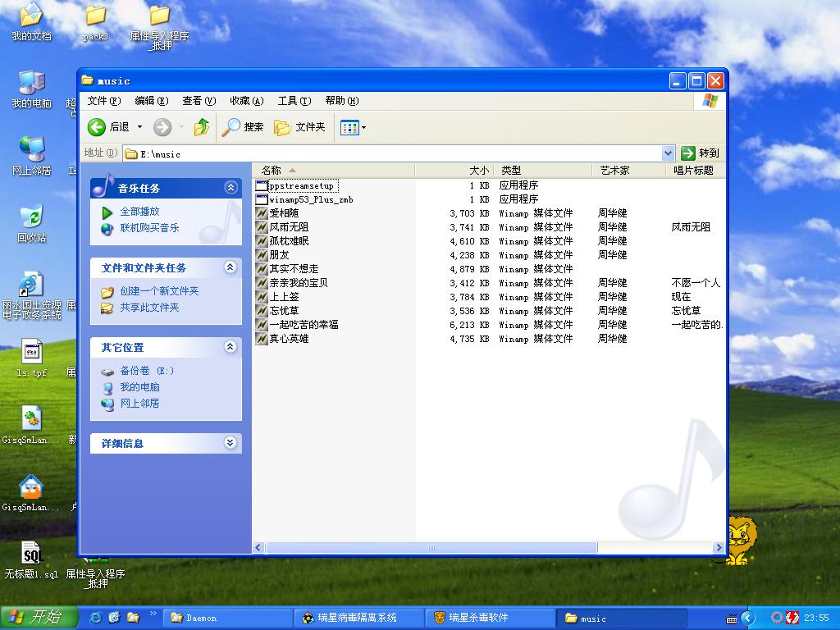Image resolution: width=840 pixels, height=630 pixels.
Task: Click the 转到 go button
Action: (x=701, y=153)
